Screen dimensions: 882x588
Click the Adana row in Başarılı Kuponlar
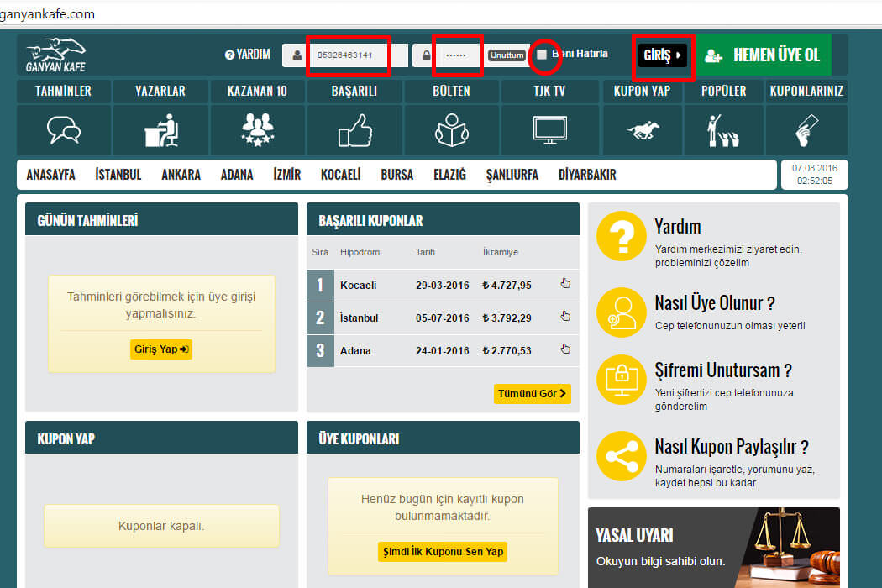[443, 350]
